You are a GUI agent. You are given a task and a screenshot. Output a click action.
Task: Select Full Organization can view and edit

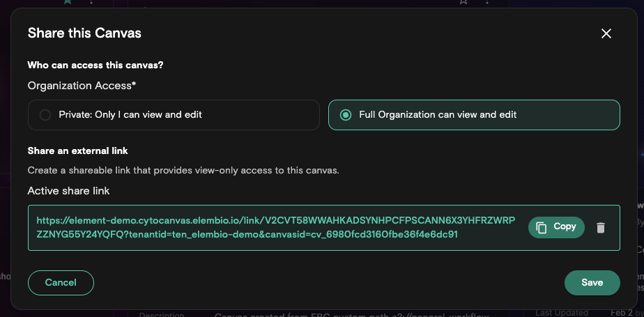pos(474,115)
